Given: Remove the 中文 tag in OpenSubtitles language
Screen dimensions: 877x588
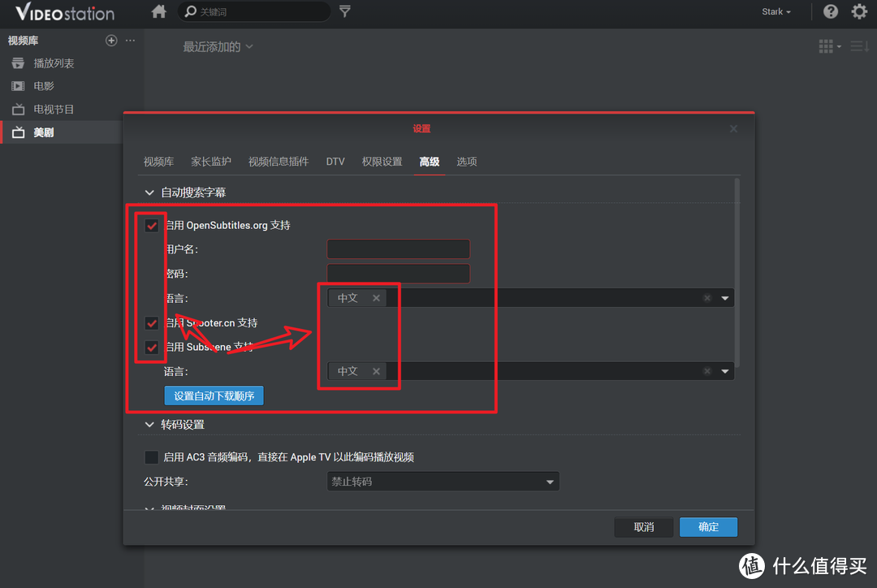Looking at the screenshot, I should point(377,298).
